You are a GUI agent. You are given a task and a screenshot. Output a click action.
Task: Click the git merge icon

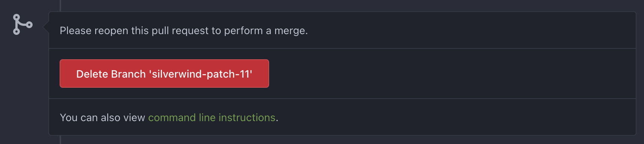[x=22, y=25]
